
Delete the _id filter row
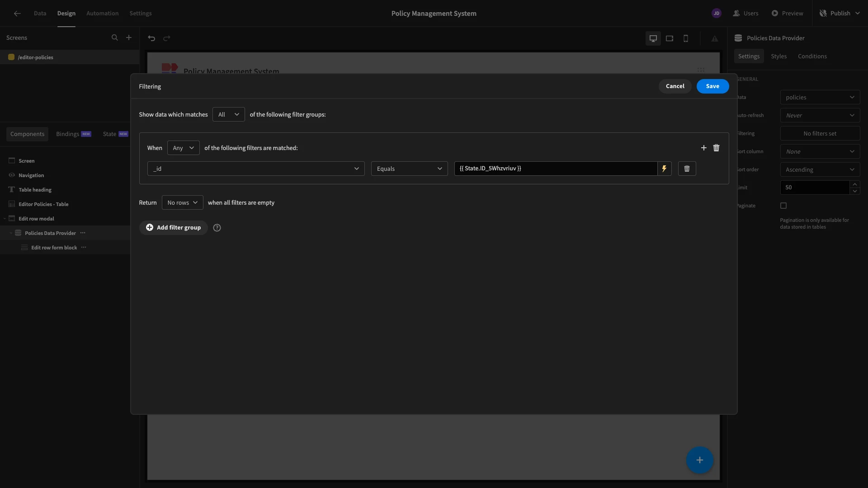[x=687, y=169]
